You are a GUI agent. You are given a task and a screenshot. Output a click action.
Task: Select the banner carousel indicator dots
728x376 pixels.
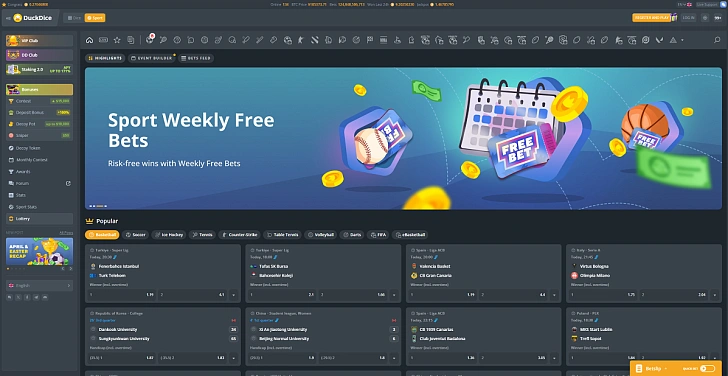pos(98,206)
